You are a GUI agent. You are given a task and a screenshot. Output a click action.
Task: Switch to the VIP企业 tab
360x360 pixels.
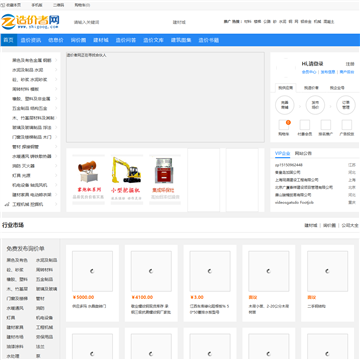click(x=282, y=154)
